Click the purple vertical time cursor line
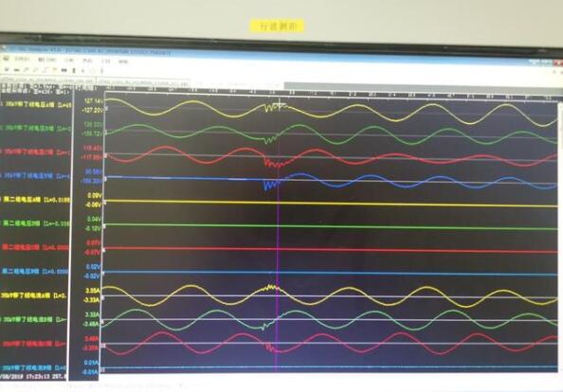 pyautogui.click(x=277, y=233)
